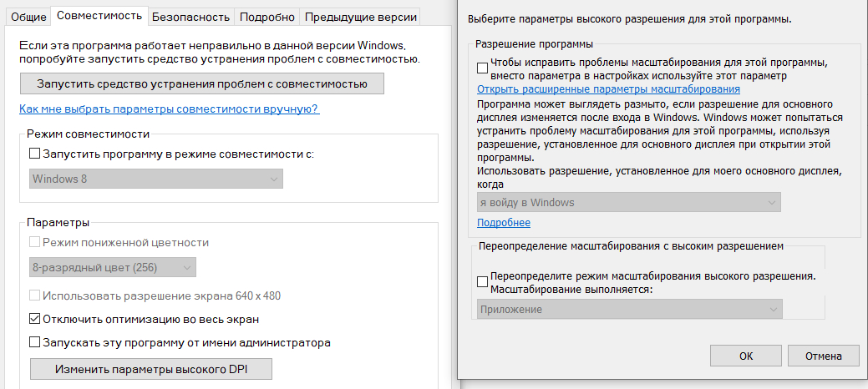Click the Совместимость tab
Screen dimensions: 868x389
[x=99, y=16]
